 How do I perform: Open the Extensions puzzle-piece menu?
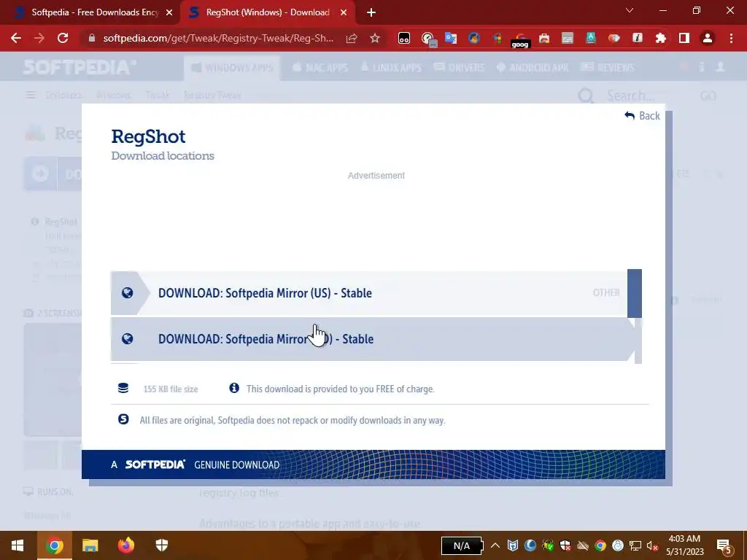[661, 38]
